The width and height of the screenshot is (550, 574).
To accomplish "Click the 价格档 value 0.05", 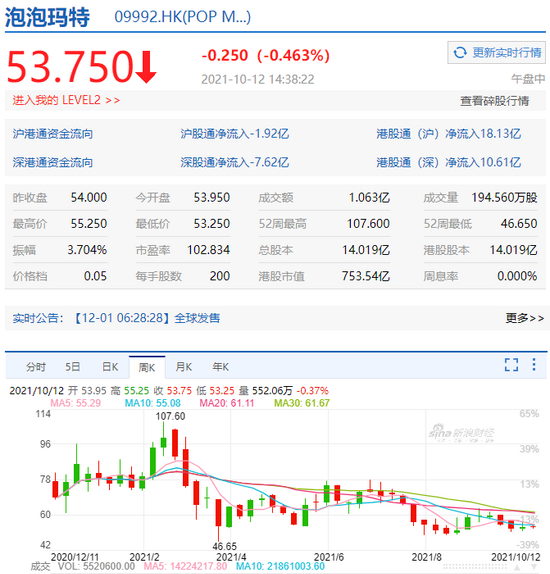I will click(95, 276).
